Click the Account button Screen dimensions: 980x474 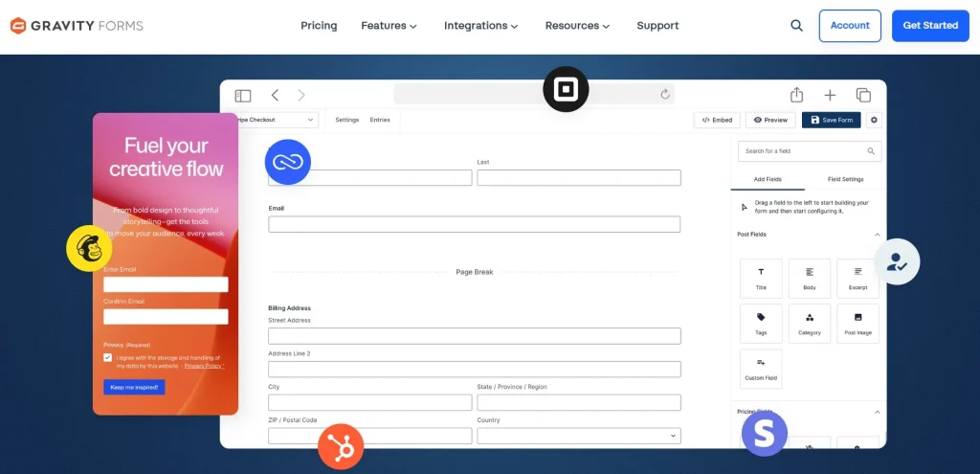[x=850, y=26]
